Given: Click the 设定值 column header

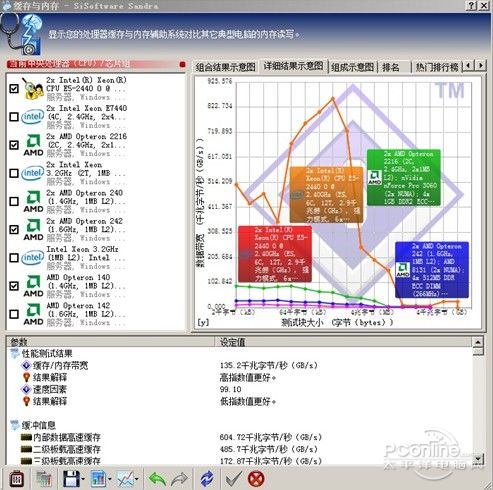Looking at the screenshot, I should (343, 342).
